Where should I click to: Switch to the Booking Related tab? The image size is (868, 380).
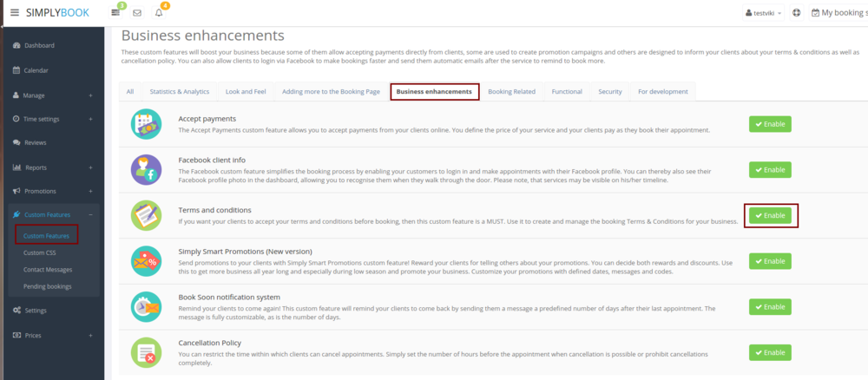pyautogui.click(x=511, y=91)
